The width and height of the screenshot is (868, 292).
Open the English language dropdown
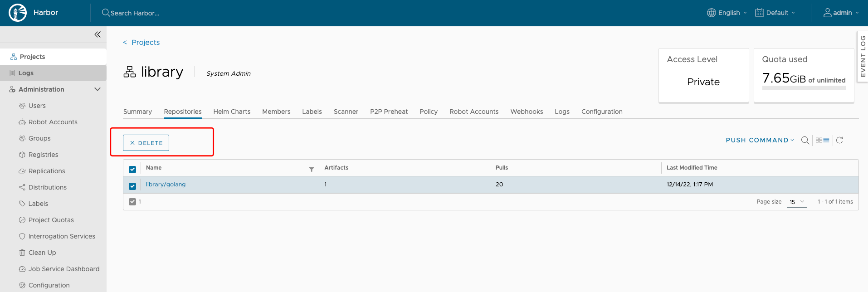coord(727,13)
